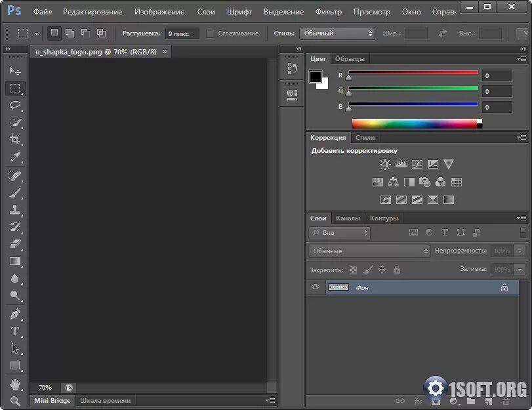Open the tool preset picker arrow
The width and height of the screenshot is (532, 410).
(36, 33)
